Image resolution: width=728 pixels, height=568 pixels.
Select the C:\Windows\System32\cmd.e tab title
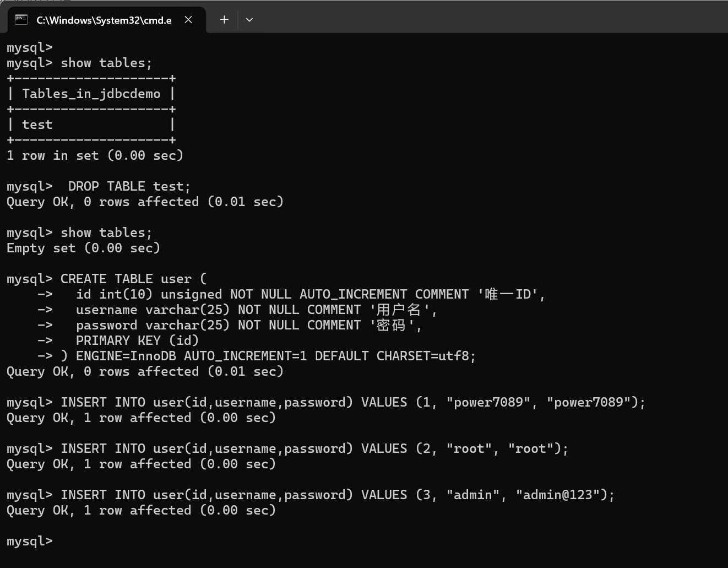pos(104,20)
